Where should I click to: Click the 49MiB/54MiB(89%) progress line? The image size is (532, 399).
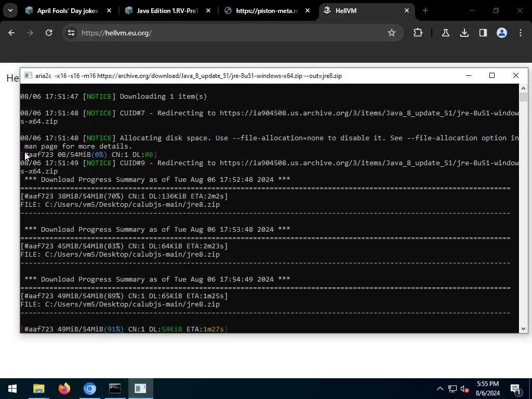point(124,296)
